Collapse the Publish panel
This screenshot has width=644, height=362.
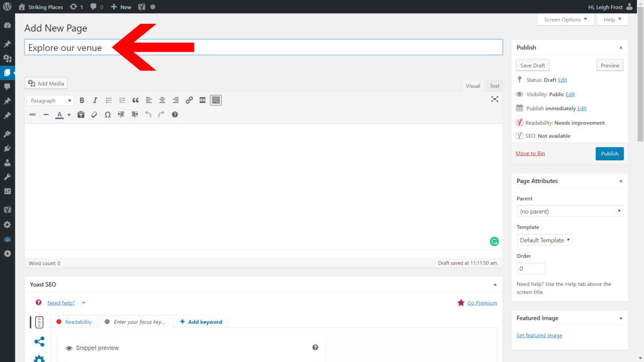621,48
